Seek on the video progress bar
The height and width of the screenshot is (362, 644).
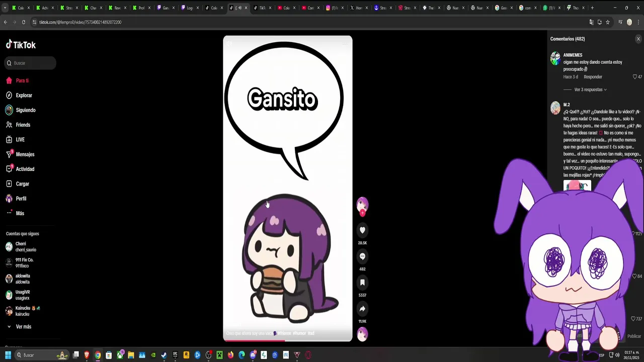coord(288,340)
